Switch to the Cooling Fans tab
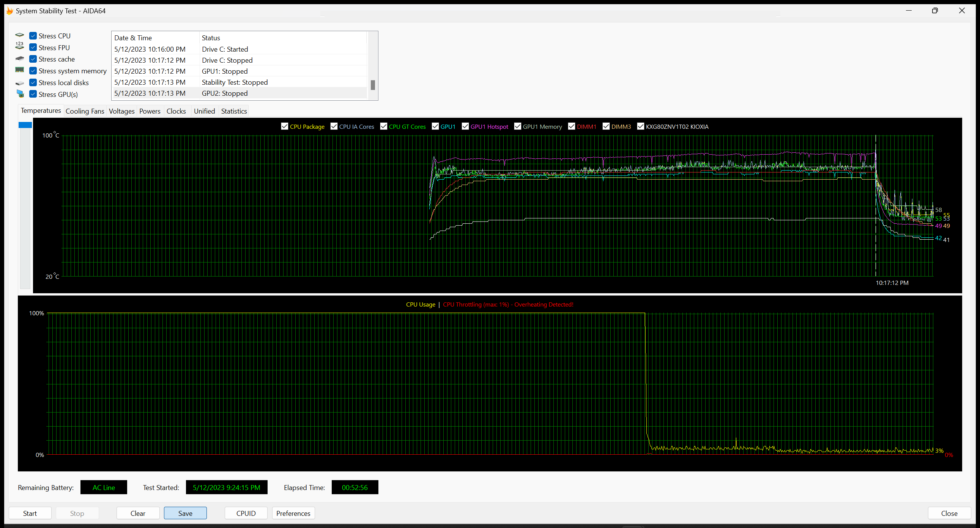 85,111
